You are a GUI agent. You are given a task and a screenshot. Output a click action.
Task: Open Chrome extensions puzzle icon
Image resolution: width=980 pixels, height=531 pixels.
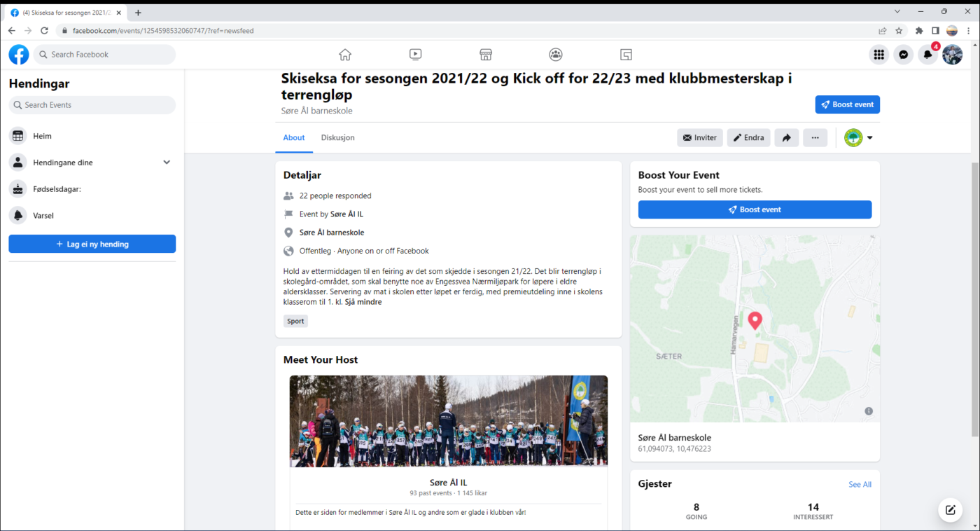point(919,31)
